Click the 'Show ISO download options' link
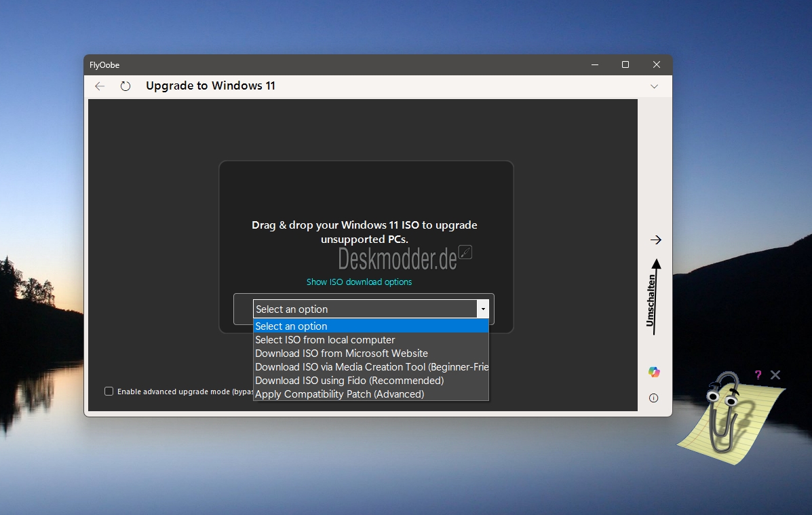812x515 pixels. [359, 282]
